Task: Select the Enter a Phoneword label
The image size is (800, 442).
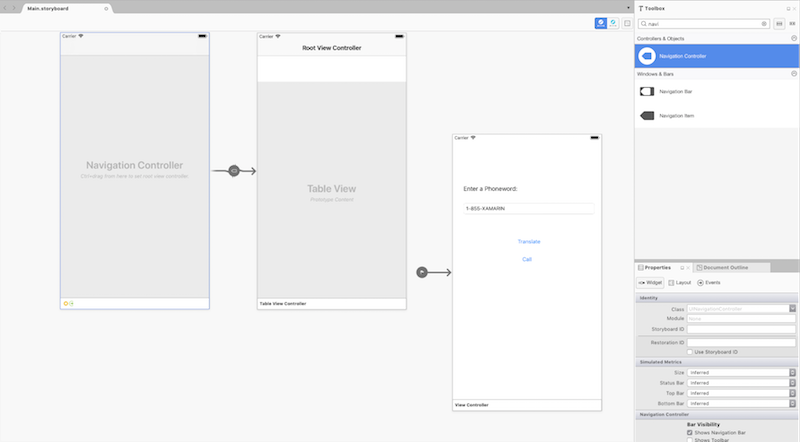Action: pos(490,189)
